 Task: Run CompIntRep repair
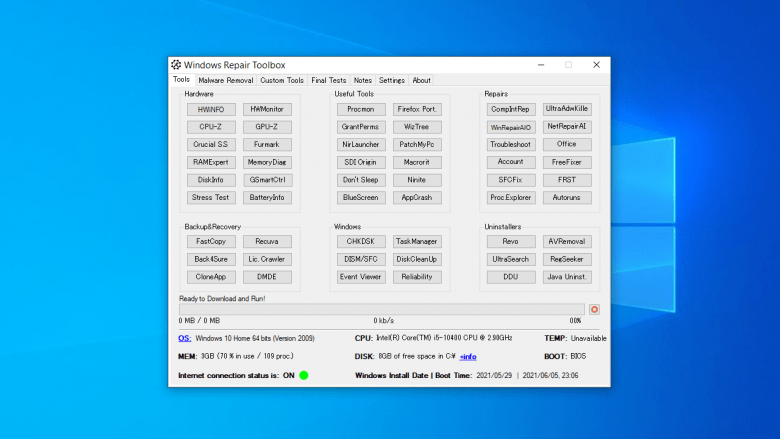click(511, 109)
